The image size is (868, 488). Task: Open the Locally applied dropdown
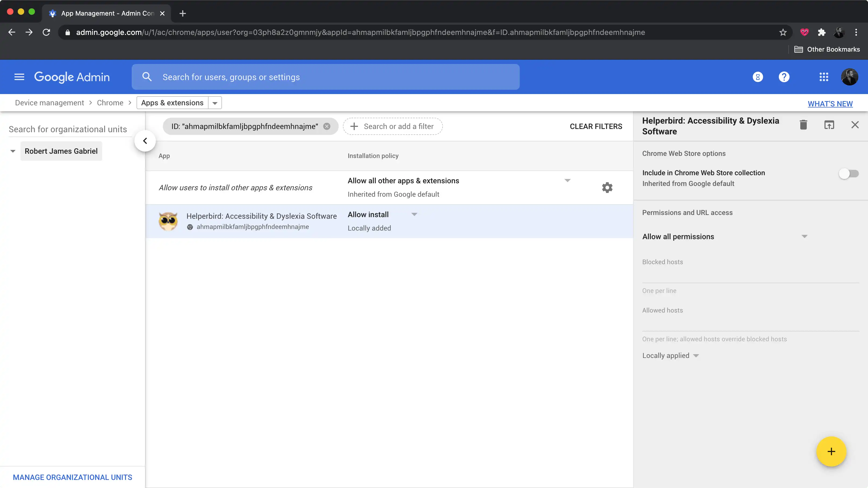[x=670, y=356]
